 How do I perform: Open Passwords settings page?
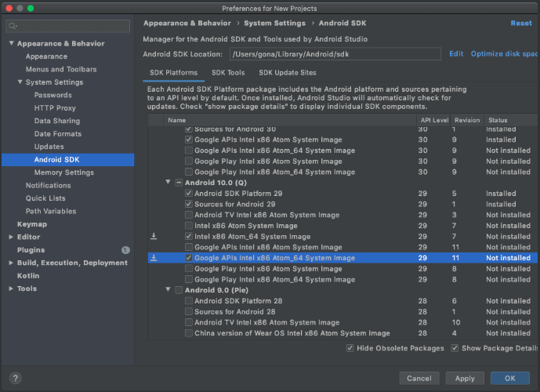point(53,95)
